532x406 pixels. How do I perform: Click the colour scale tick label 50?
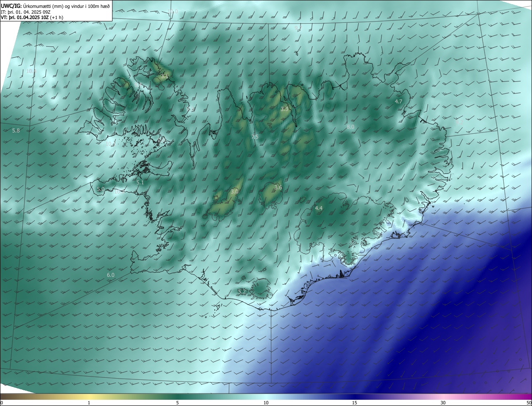click(x=529, y=403)
